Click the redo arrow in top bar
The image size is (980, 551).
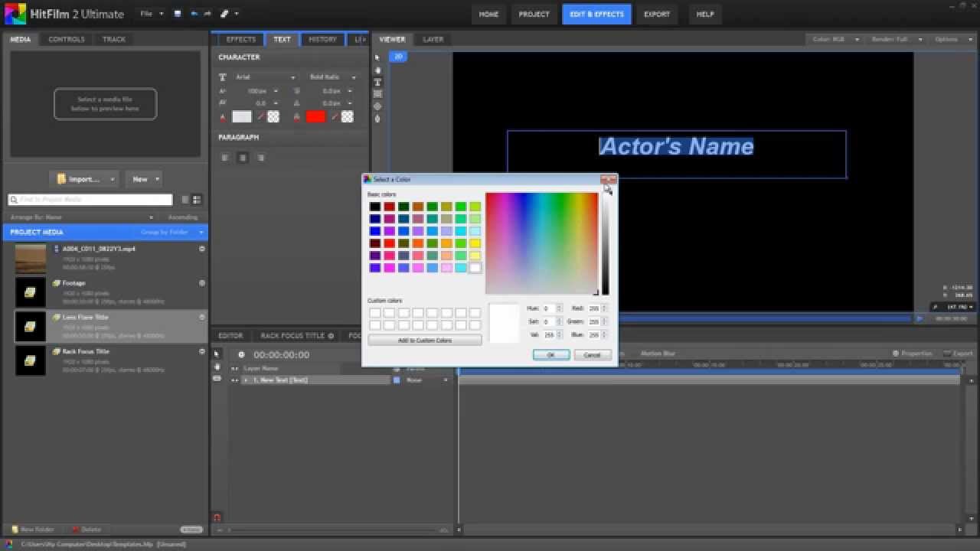click(207, 14)
